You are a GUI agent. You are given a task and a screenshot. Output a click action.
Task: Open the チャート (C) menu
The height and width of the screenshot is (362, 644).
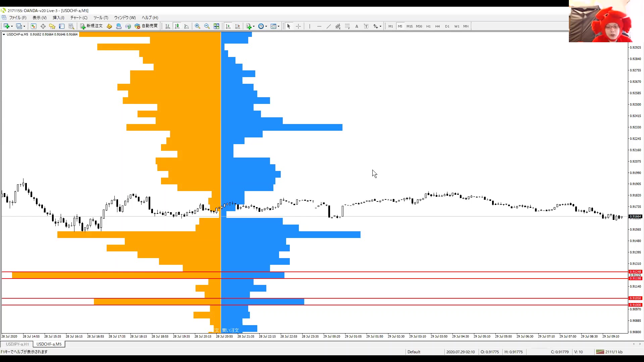point(79,18)
